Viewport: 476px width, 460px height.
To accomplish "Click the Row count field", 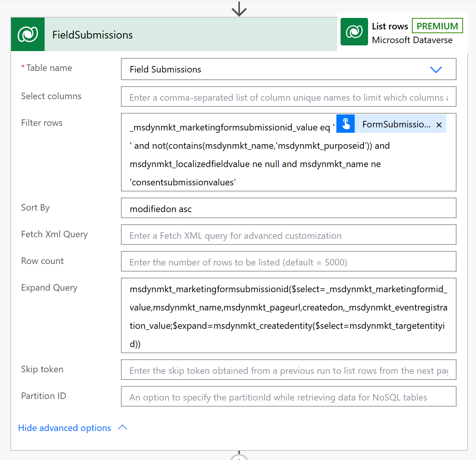I will (288, 262).
